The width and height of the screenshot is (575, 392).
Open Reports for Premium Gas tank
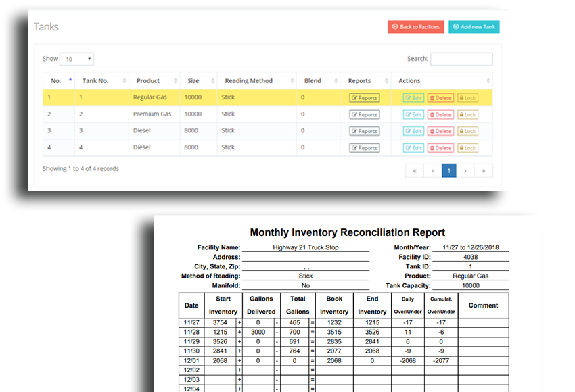[365, 115]
